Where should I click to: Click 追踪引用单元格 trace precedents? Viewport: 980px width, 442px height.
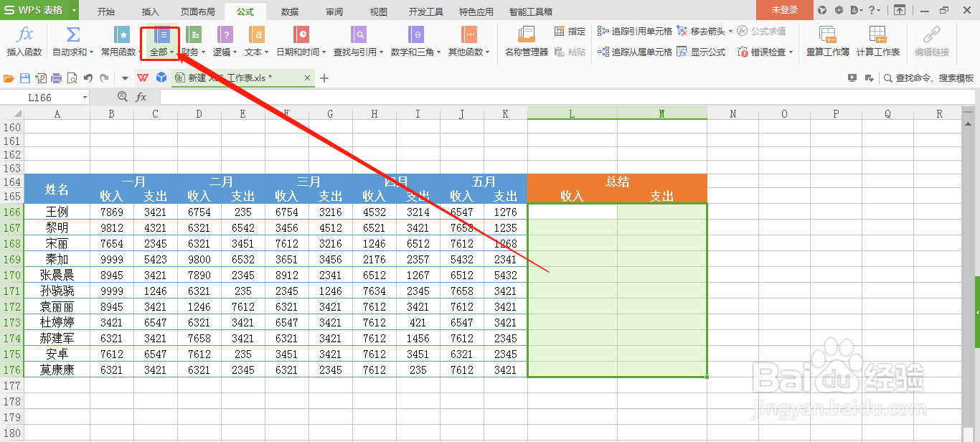click(635, 32)
